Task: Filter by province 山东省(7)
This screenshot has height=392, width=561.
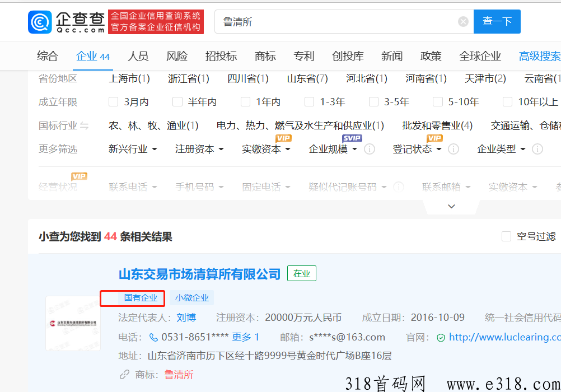Action: click(x=307, y=78)
